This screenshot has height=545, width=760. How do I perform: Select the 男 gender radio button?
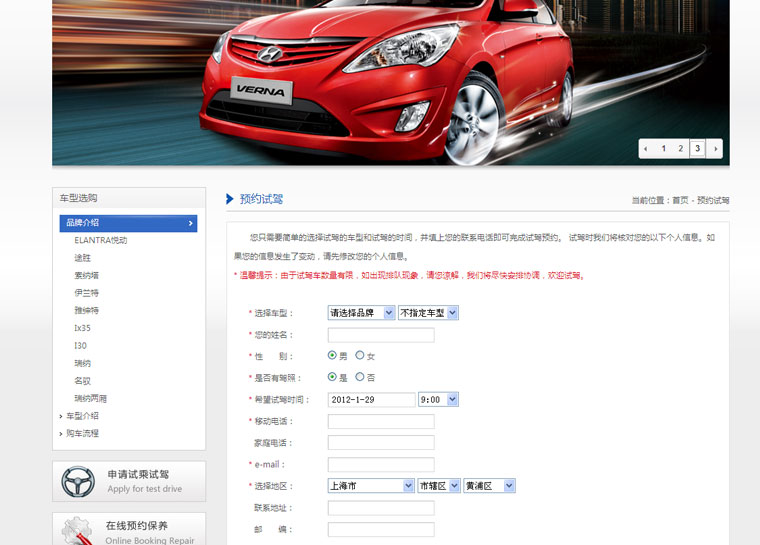[332, 355]
